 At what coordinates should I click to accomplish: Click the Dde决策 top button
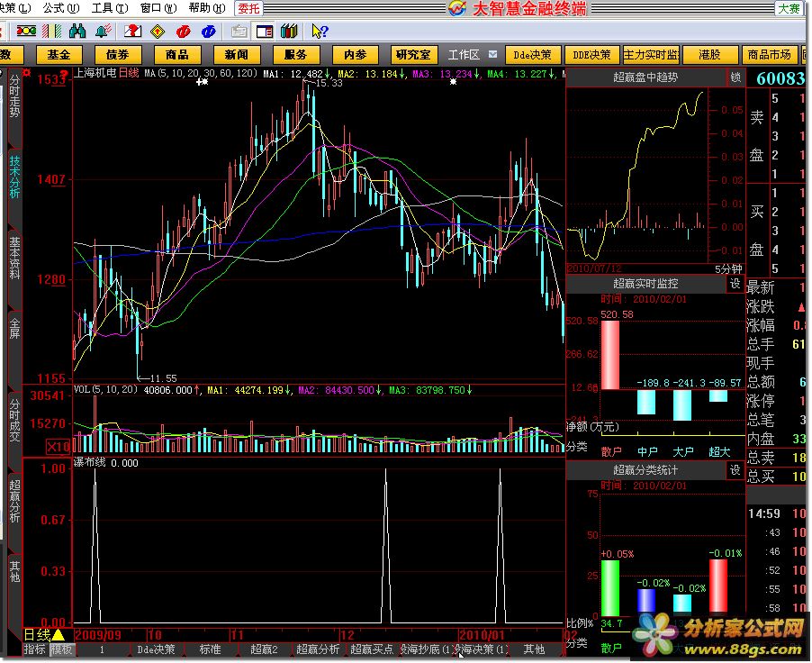532,54
